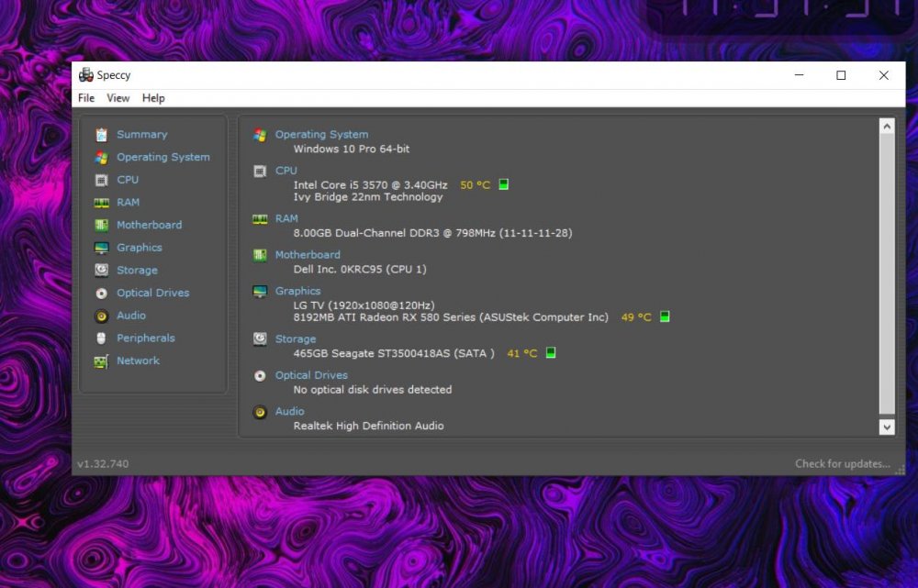
Task: Go to the RAM section in sidebar
Action: click(x=128, y=203)
